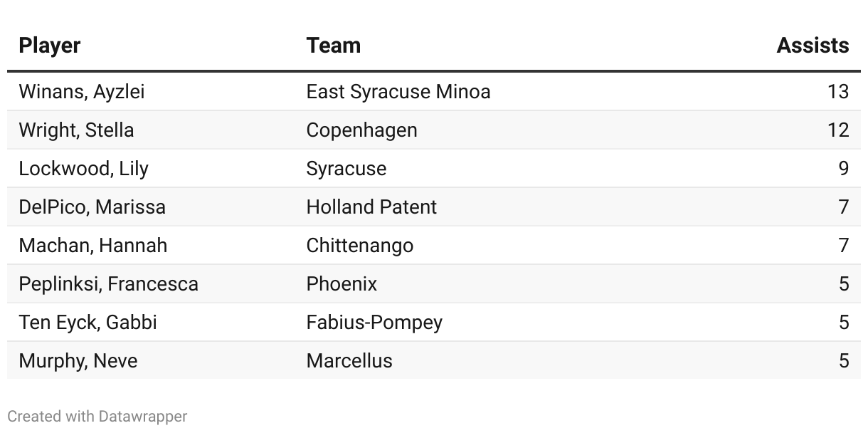Screen dimensions: 868x433
Task: Click the Murphy, Neve name cell
Action: [x=78, y=361]
